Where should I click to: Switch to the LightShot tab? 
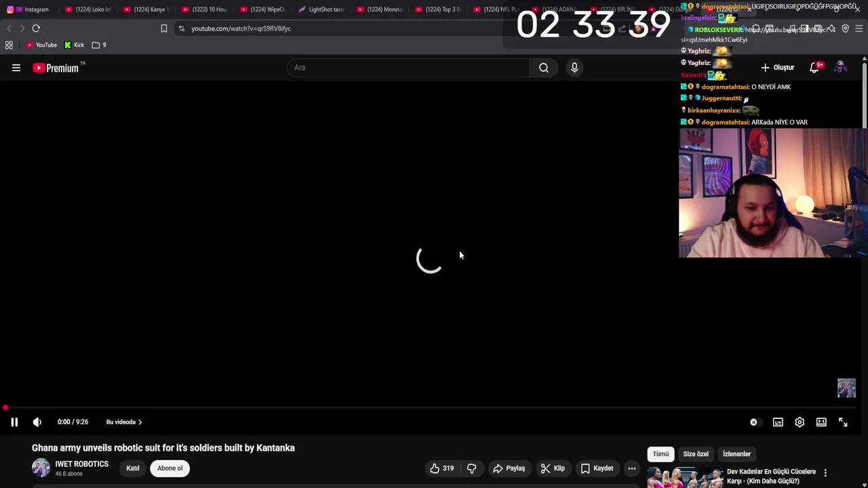click(x=321, y=9)
